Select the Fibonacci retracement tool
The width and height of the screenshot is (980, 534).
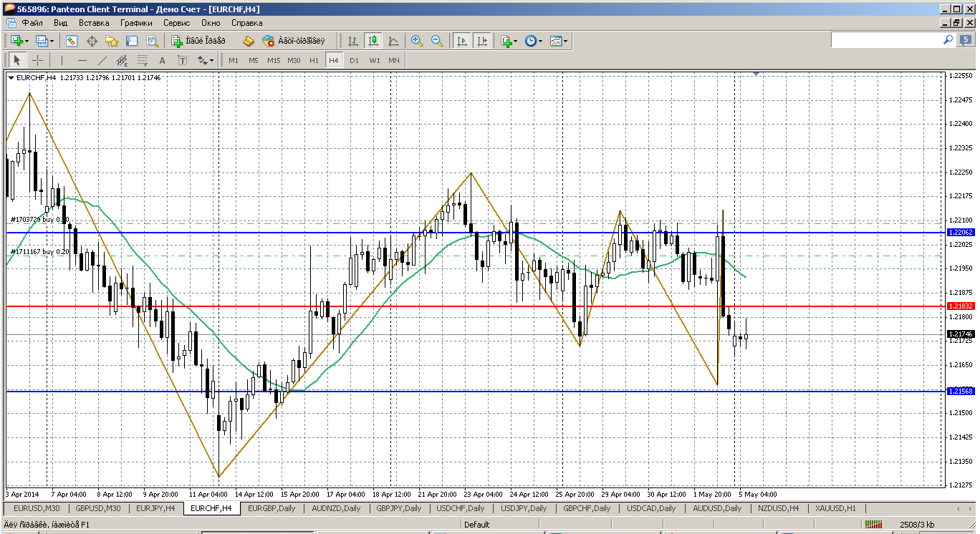[143, 61]
